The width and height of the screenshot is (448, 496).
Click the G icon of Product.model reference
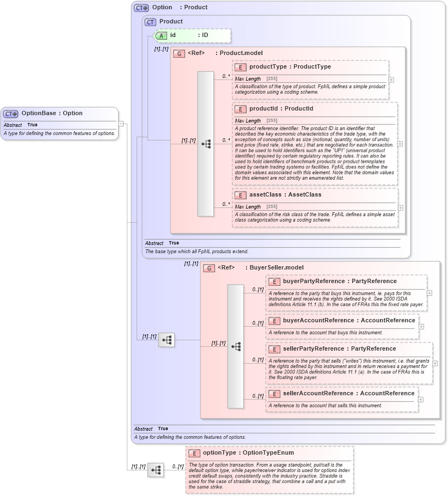point(179,54)
